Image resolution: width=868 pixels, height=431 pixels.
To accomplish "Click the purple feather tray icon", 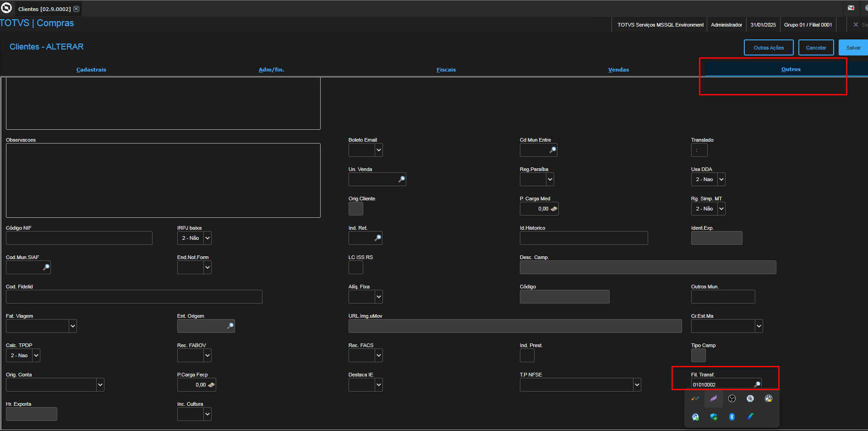I will [x=714, y=398].
